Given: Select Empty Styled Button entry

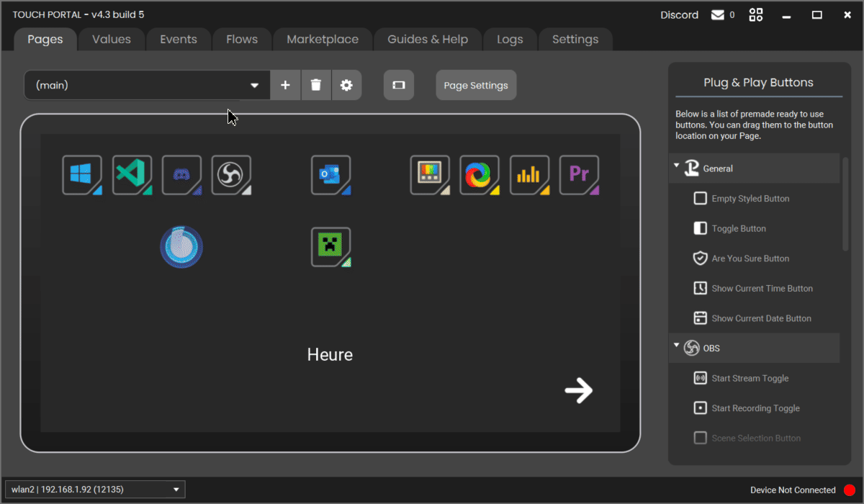Looking at the screenshot, I should 755,198.
